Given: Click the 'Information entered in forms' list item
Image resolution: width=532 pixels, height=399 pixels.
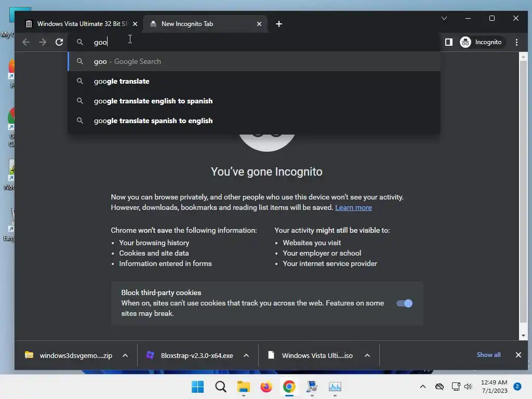Looking at the screenshot, I should [x=165, y=263].
